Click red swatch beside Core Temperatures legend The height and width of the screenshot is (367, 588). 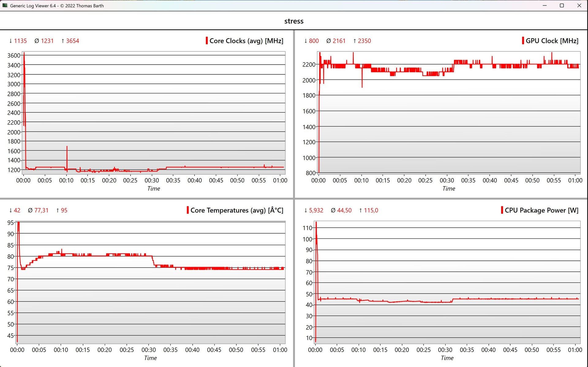pyautogui.click(x=188, y=210)
